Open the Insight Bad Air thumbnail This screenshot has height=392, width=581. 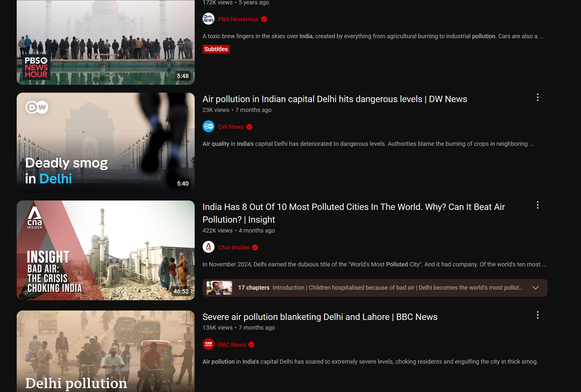click(105, 250)
